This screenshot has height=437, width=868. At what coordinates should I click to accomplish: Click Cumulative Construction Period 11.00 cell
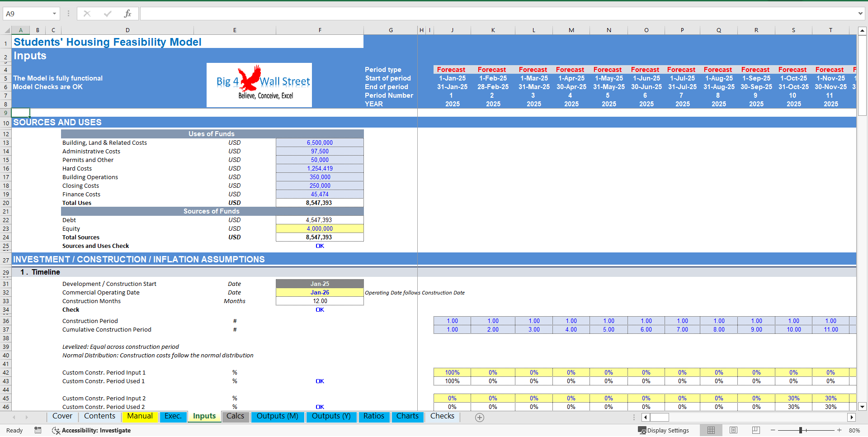830,329
